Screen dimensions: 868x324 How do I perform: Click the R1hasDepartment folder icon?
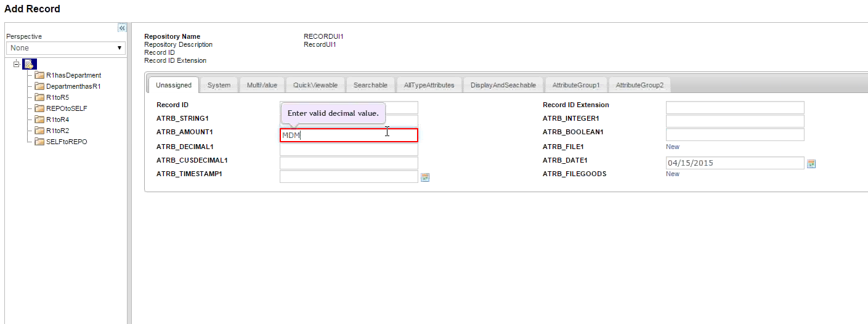tap(39, 75)
